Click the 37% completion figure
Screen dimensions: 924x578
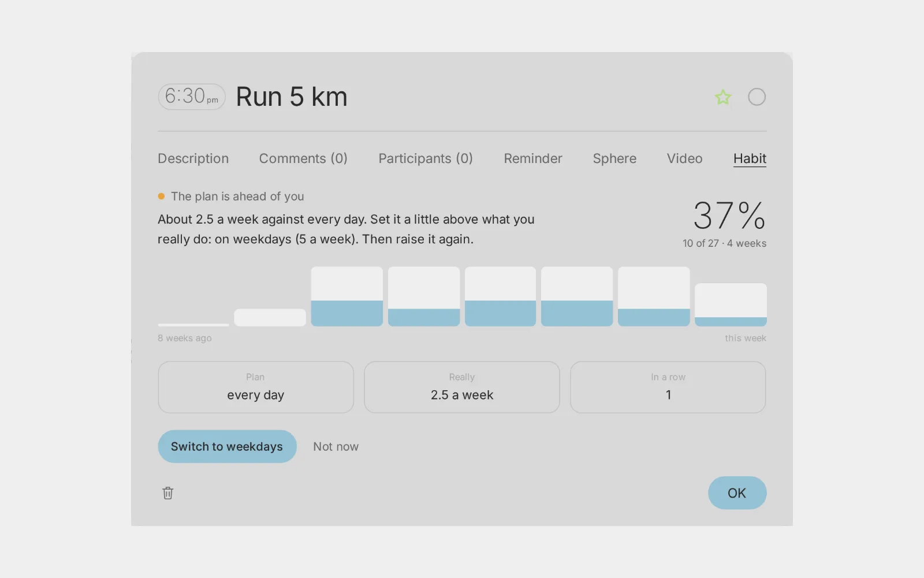(729, 216)
